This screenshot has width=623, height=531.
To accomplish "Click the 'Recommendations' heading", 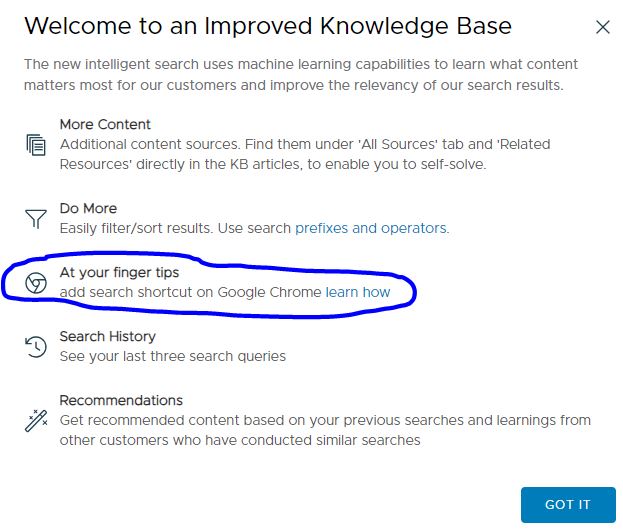I will (x=121, y=400).
